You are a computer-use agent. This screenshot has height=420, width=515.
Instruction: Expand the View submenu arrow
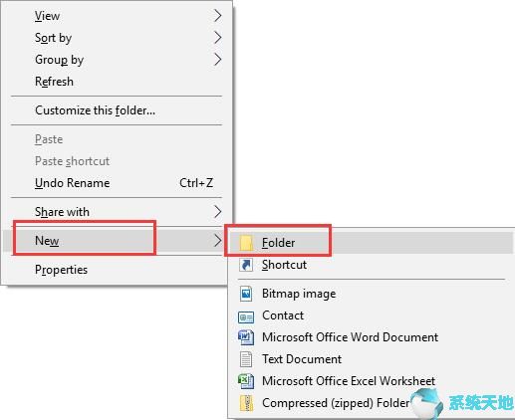coord(217,16)
